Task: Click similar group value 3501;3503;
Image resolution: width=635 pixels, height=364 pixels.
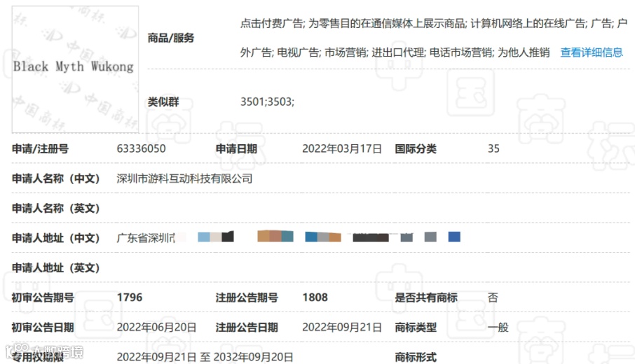Action: coord(267,101)
